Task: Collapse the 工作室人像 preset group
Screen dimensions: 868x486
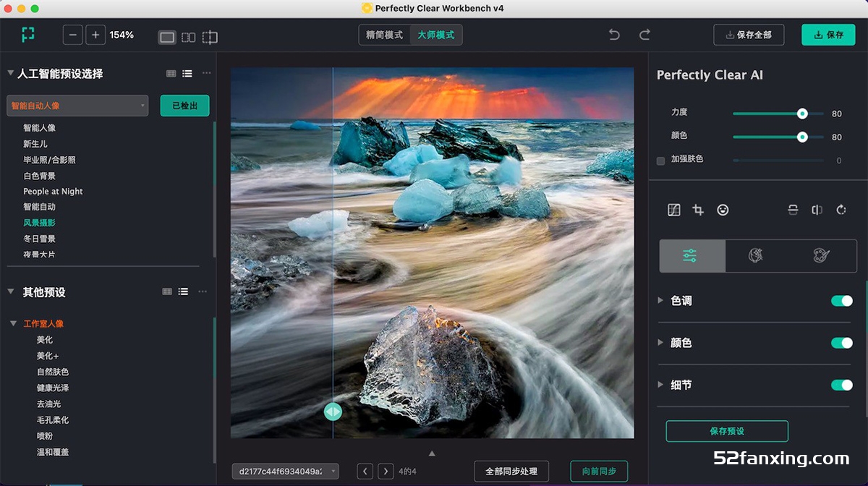Action: tap(14, 323)
